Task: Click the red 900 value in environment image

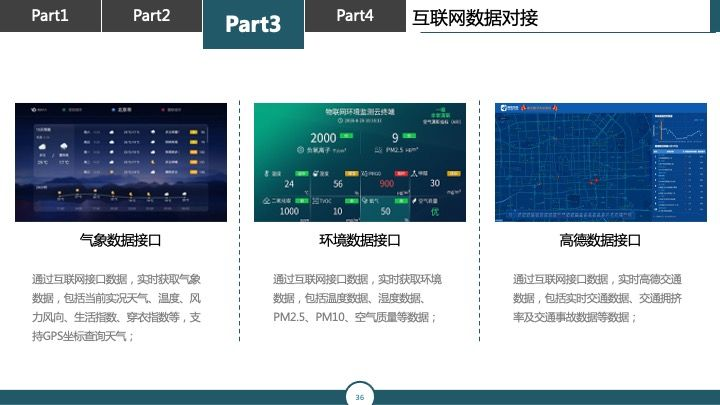Action: (387, 184)
